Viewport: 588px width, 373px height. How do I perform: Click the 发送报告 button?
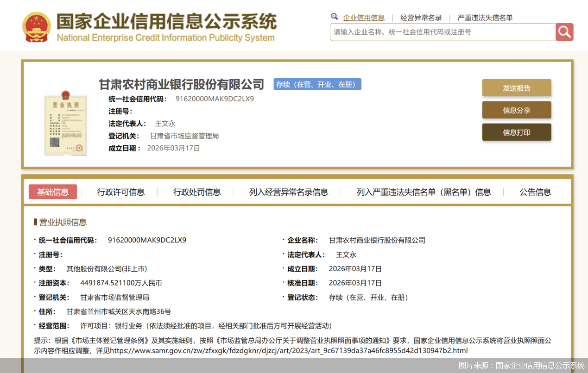point(517,87)
